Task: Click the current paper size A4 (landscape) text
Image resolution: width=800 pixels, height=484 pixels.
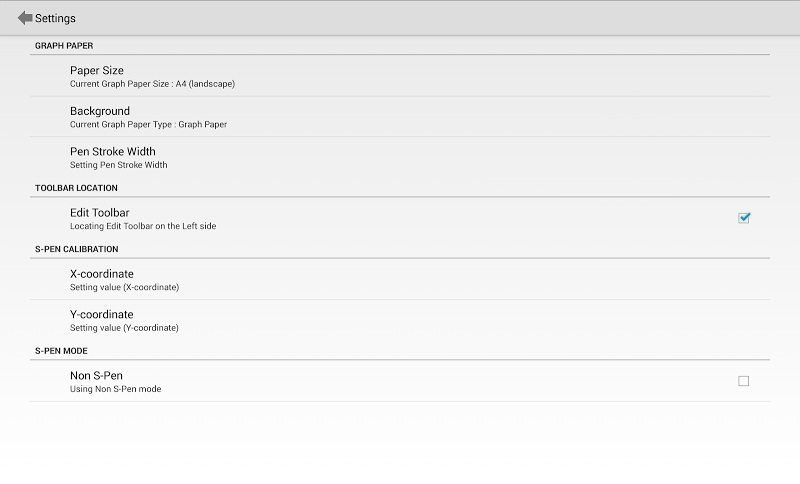Action: [153, 84]
